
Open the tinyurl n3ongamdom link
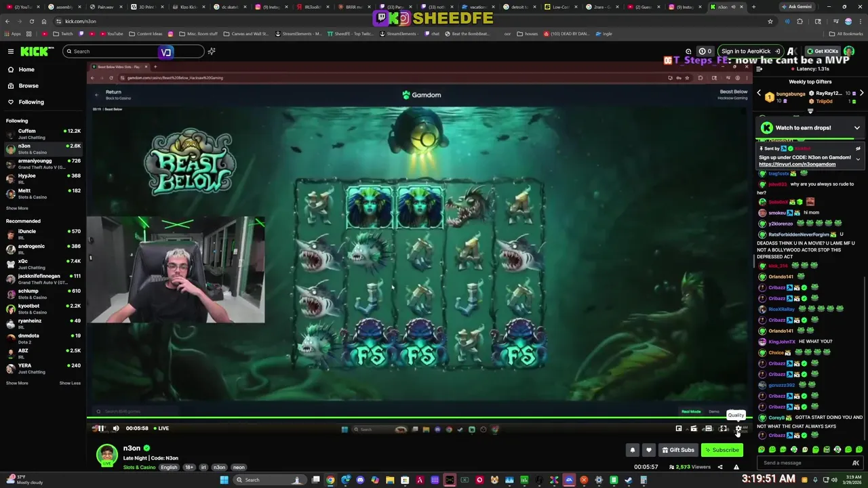pos(797,165)
